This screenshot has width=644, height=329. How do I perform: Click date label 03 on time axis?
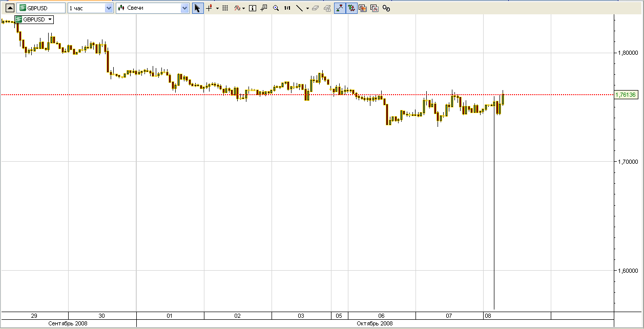point(301,316)
